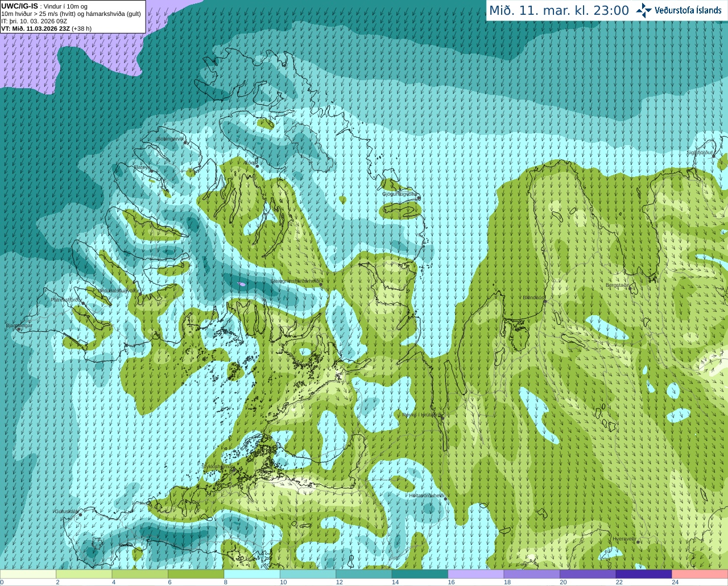This screenshot has height=586, width=728.
Task: Click the Bjargtangar station label
Action: [x=19, y=325]
